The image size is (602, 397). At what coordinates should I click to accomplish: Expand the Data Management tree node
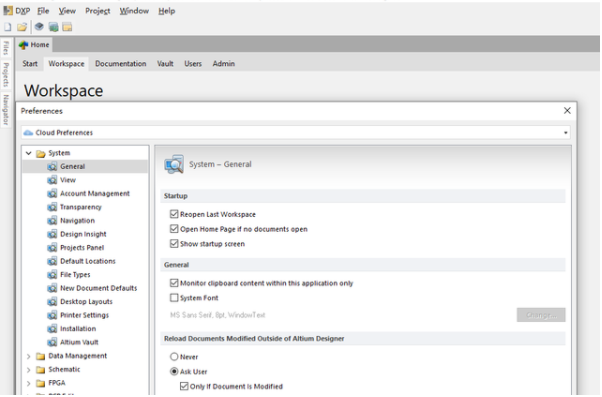click(x=28, y=356)
